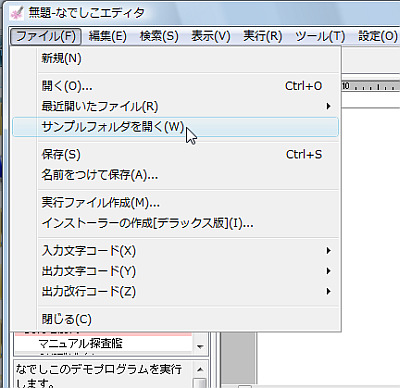Click the なでしこエディタ title bar icon
400x388 pixels.
click(17, 13)
